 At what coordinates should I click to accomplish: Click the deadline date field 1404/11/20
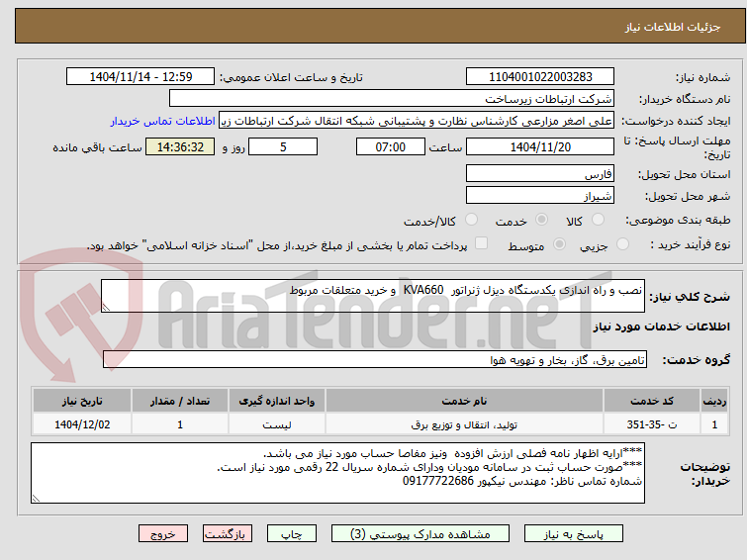pos(540,146)
